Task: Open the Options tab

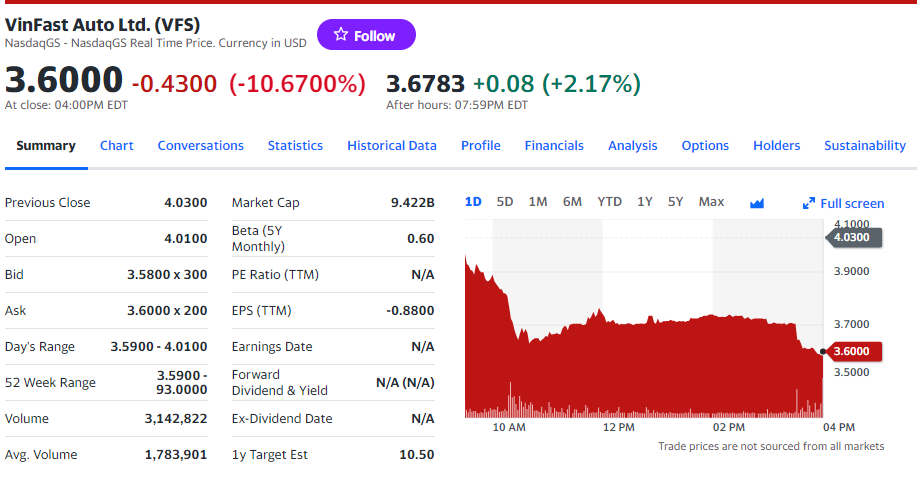Action: (x=705, y=145)
